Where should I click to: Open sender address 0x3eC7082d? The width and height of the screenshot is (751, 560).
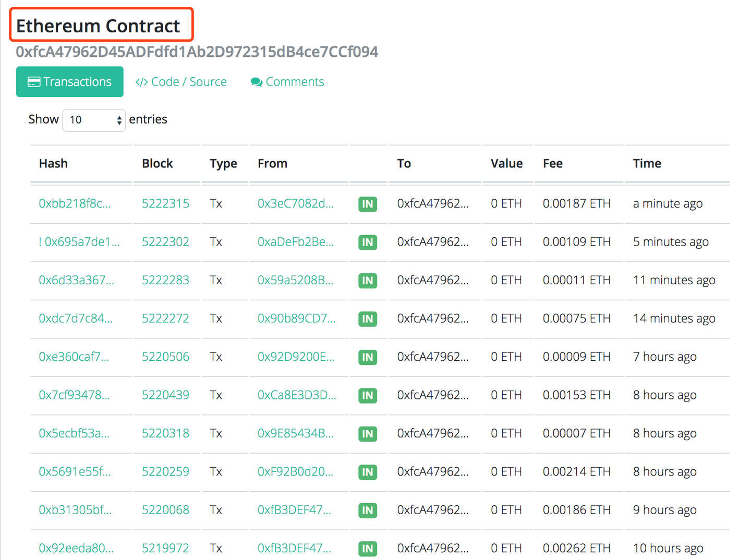point(296,204)
